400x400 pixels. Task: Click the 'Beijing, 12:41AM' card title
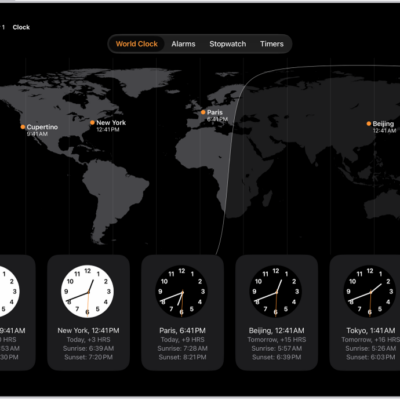(x=276, y=331)
